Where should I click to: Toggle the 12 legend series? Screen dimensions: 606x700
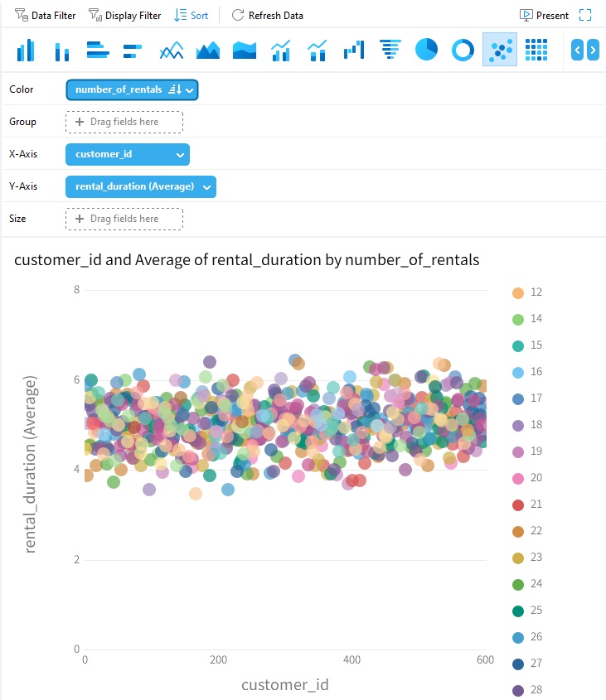tap(518, 292)
